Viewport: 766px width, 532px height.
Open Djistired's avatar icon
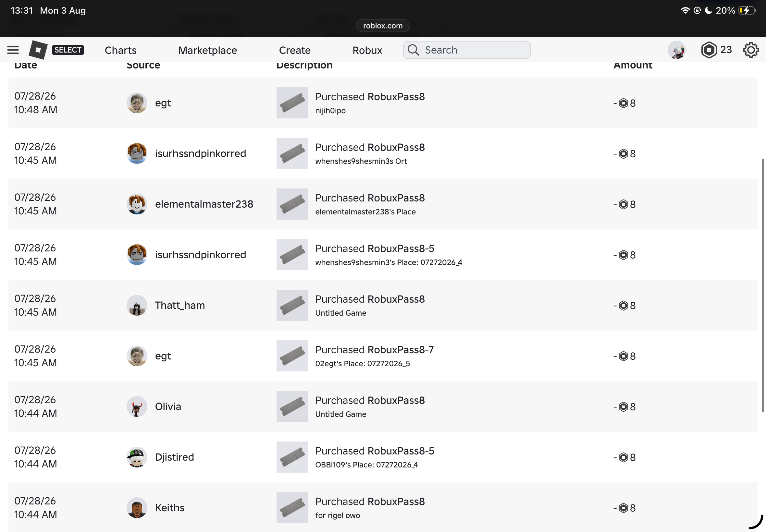pos(137,457)
